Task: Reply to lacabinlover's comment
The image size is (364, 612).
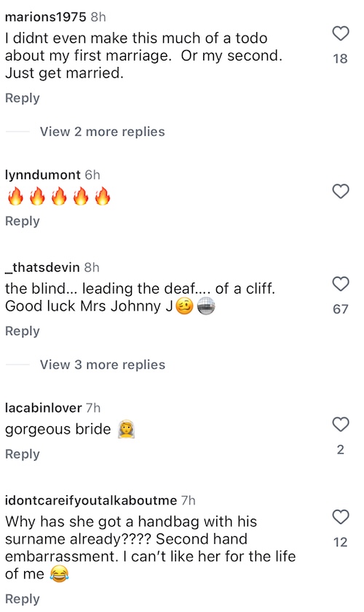Action: (23, 454)
